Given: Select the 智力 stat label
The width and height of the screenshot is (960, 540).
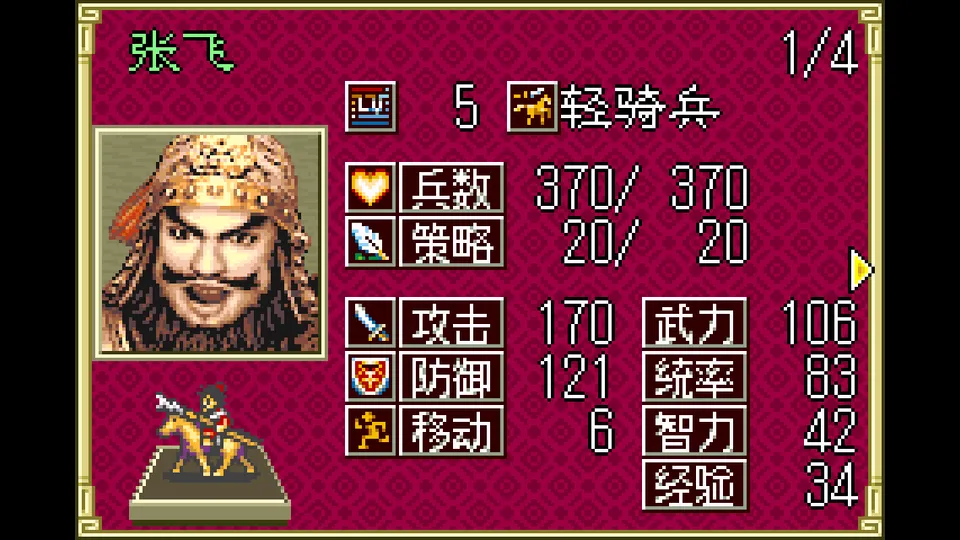Looking at the screenshot, I should [x=695, y=430].
